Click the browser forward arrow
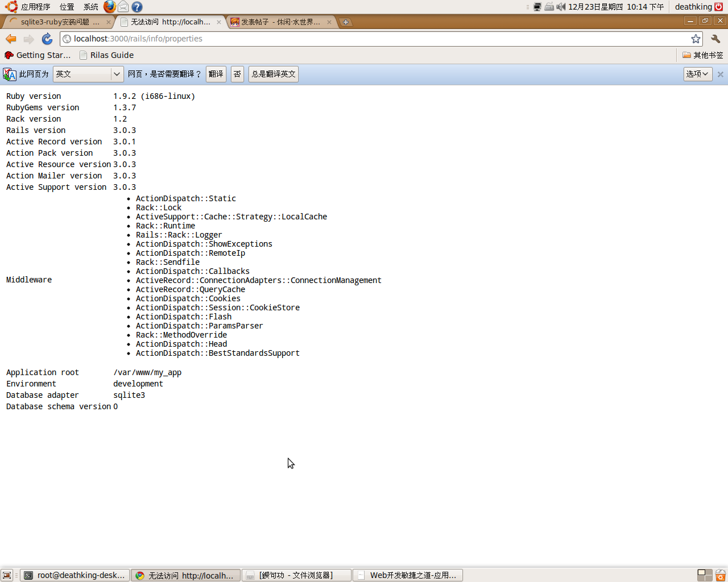728x582 pixels. 29,39
